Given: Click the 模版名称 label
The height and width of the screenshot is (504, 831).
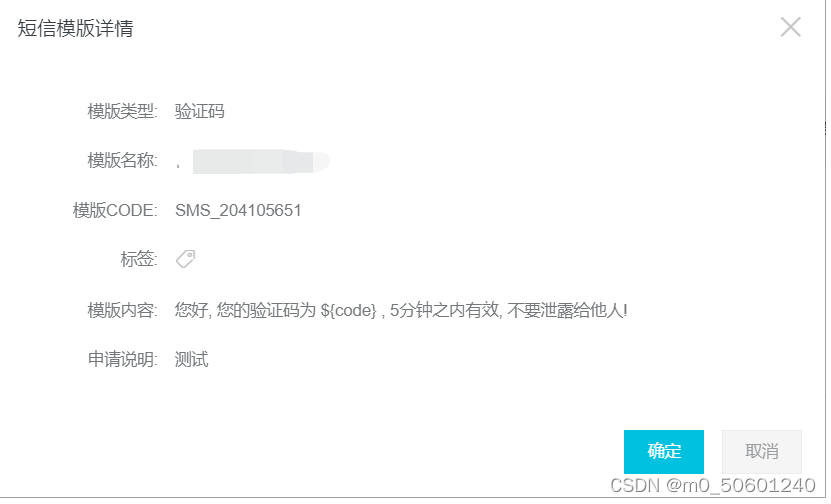Looking at the screenshot, I should (122, 161).
